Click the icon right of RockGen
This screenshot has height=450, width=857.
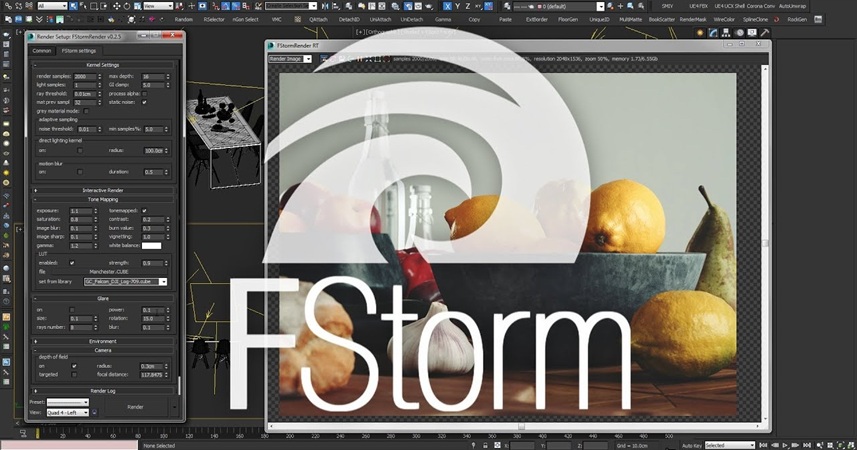pos(818,19)
